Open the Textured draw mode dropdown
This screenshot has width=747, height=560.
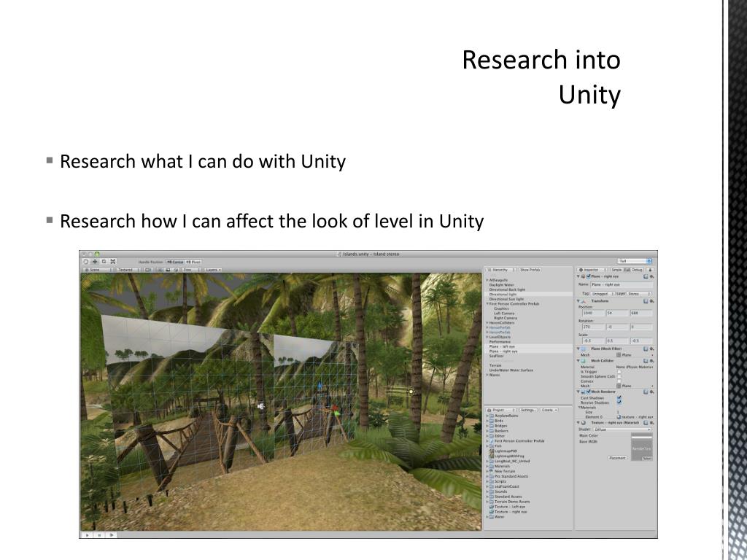pos(128,270)
